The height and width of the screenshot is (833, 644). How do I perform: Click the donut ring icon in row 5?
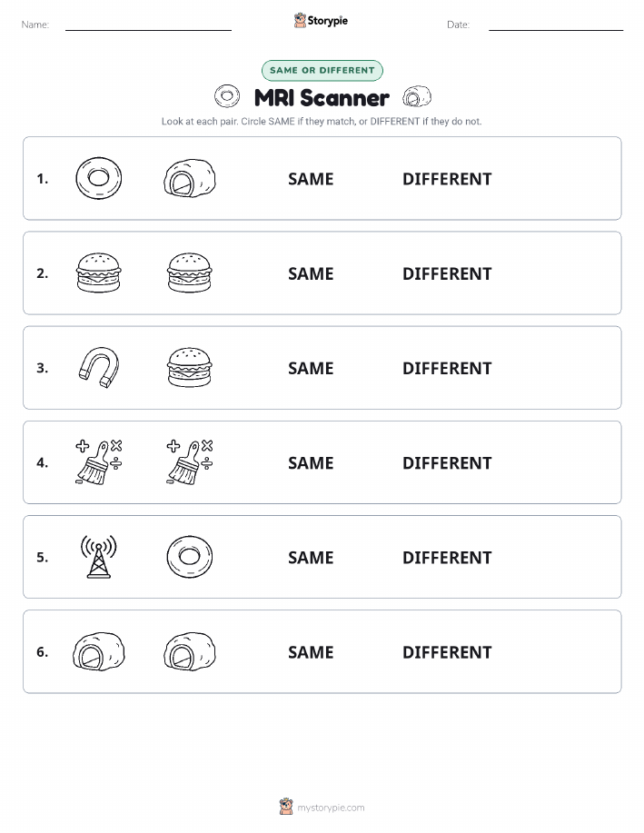190,557
